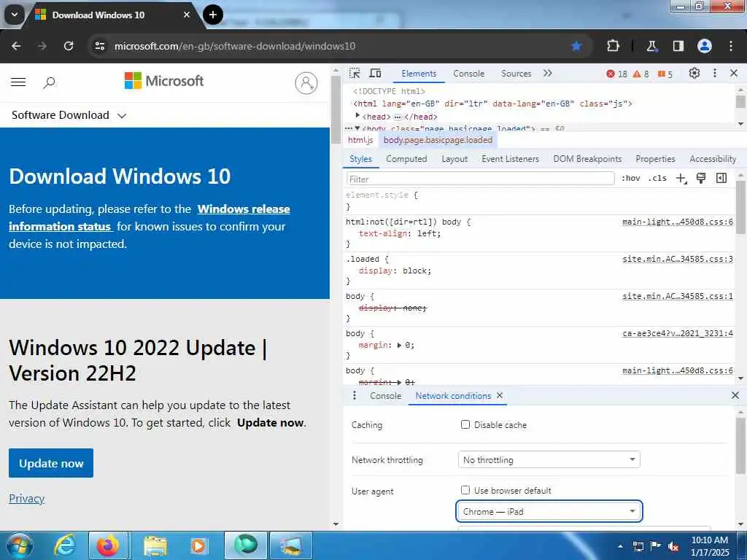Open the Event Listeners tab
Screen dimensions: 747x560
510,159
